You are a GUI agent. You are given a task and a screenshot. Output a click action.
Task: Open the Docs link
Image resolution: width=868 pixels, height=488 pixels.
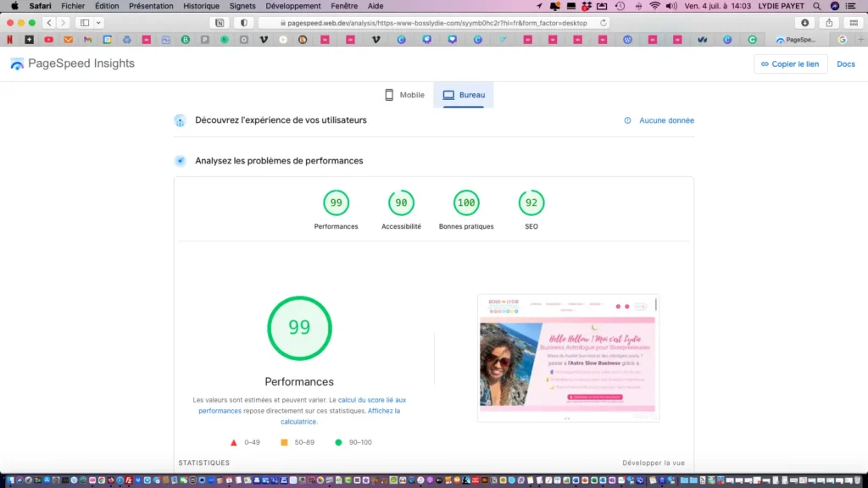pos(845,64)
